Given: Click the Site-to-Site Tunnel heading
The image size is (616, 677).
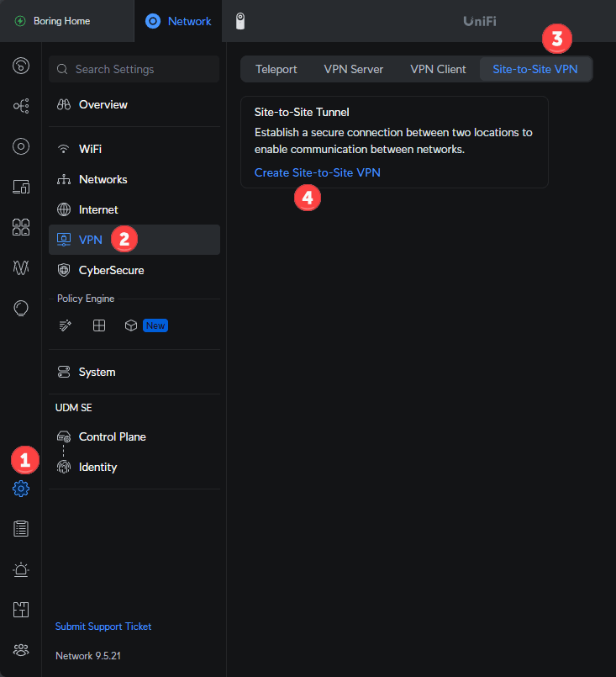Looking at the screenshot, I should [x=302, y=112].
